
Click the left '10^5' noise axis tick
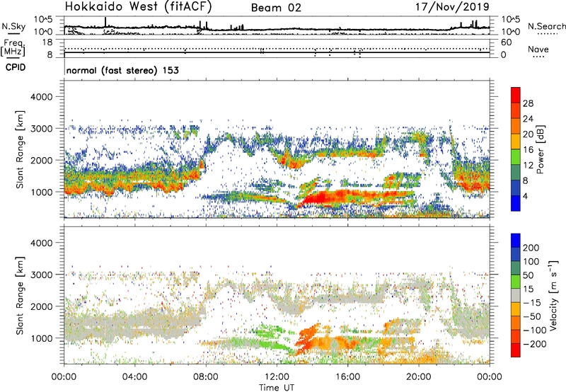(43, 20)
